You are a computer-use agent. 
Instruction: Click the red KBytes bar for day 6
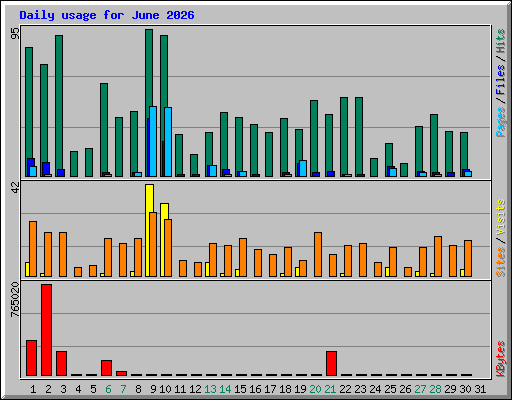106,368
